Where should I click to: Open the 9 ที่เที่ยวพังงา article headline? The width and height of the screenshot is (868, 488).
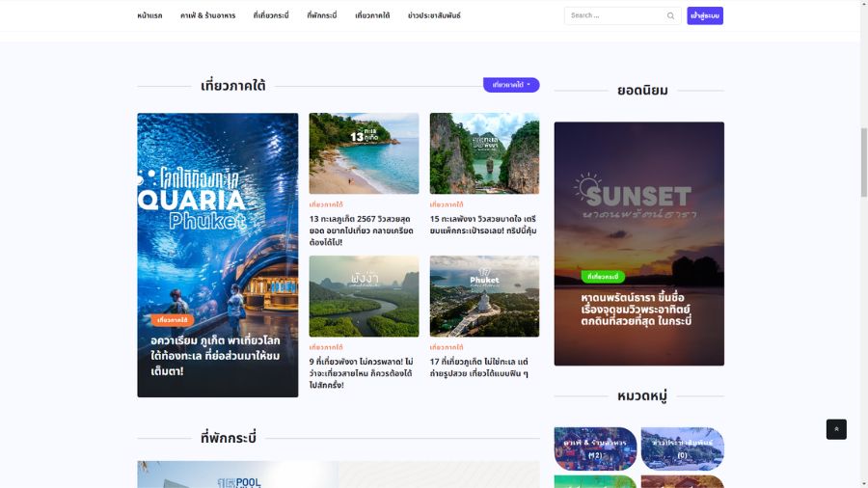[361, 373]
